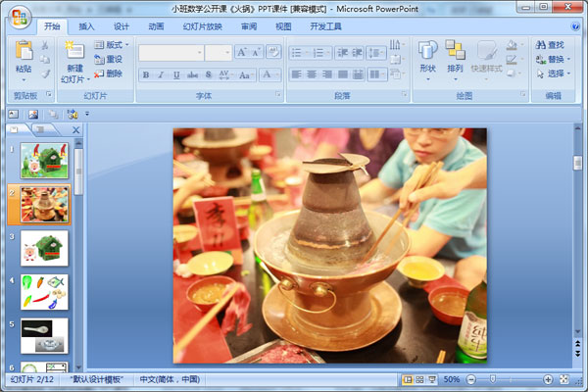588x392 pixels.
Task: Toggle Center paragraph alignment
Action: [x=312, y=74]
